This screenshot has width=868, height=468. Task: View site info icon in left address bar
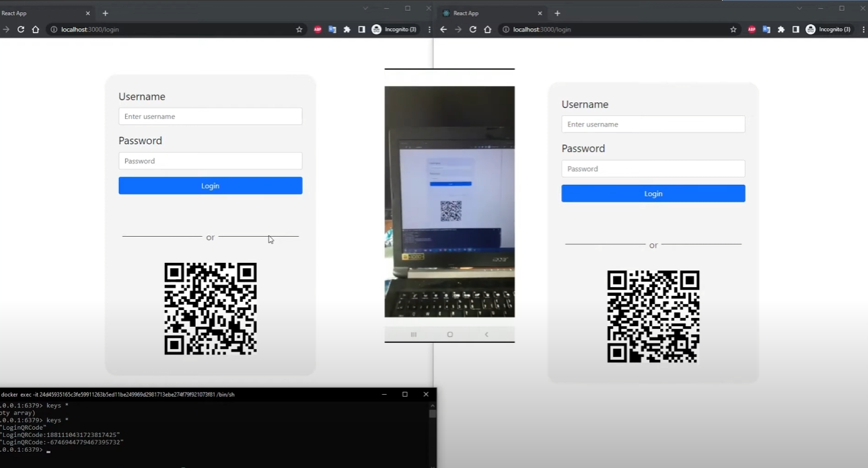coord(54,30)
